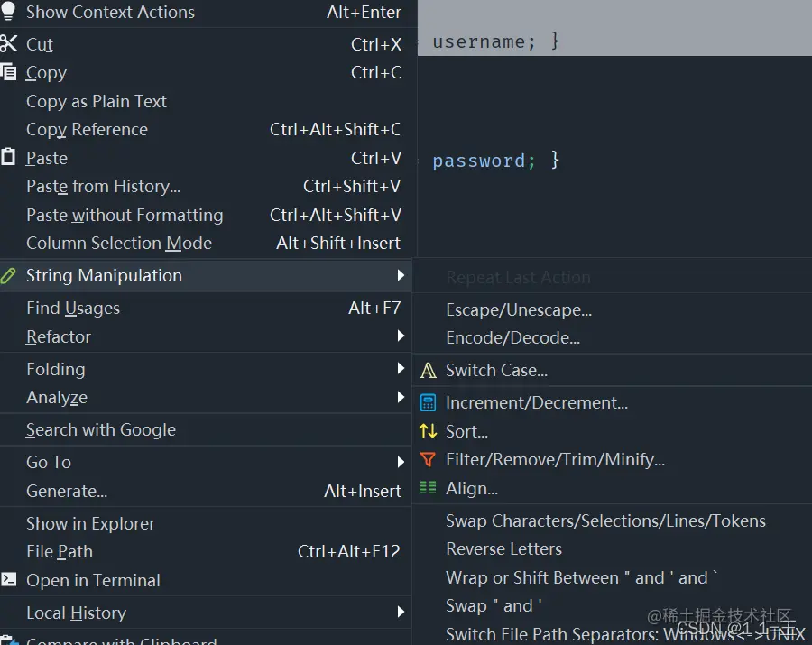The height and width of the screenshot is (645, 812).
Task: Click the Open in Terminal icon
Action: 8,579
